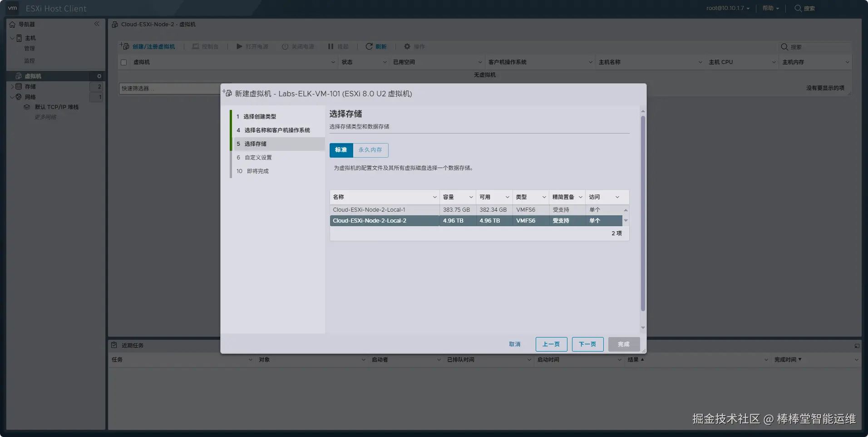Image resolution: width=868 pixels, height=437 pixels.
Task: Open 管理 under 主机 in the navigator
Action: [x=30, y=49]
